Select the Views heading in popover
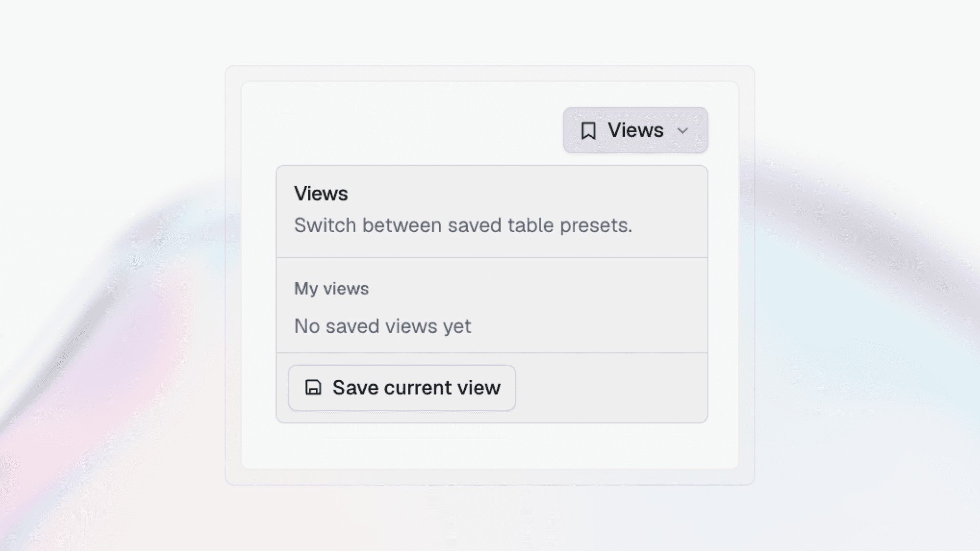The width and height of the screenshot is (980, 551). point(321,193)
